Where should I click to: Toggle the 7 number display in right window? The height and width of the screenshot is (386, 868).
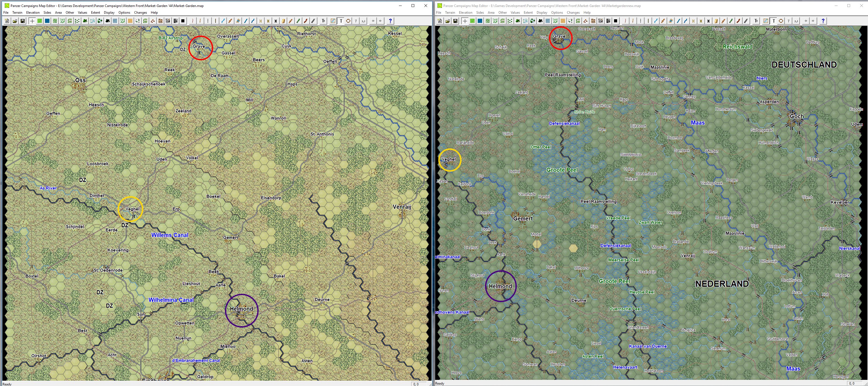[x=788, y=21]
